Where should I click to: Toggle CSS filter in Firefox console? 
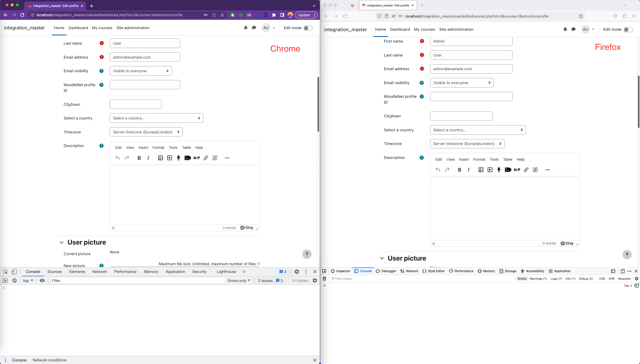(602, 279)
